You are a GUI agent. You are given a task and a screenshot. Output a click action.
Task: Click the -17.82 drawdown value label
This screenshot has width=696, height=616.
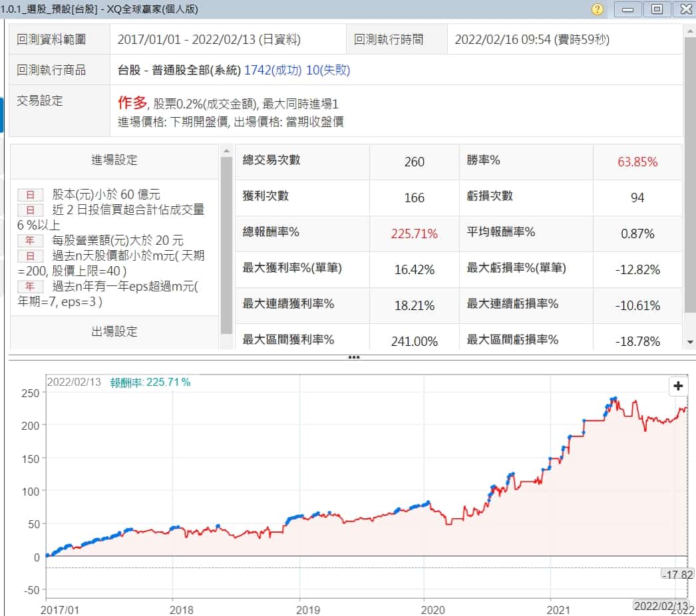677,574
